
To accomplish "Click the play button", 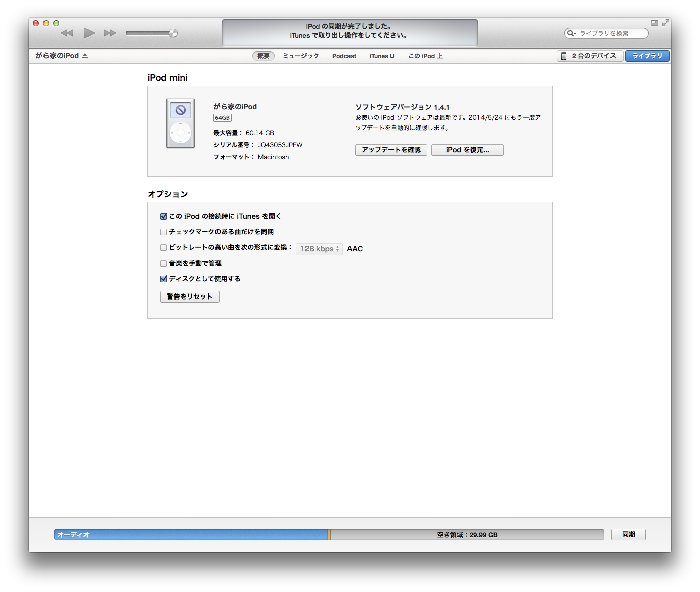I will click(x=89, y=33).
